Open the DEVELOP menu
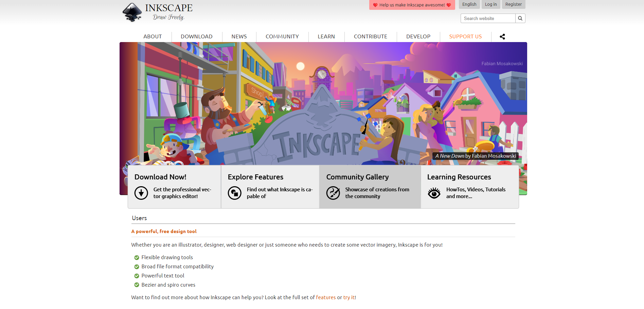The width and height of the screenshot is (644, 309). point(418,37)
